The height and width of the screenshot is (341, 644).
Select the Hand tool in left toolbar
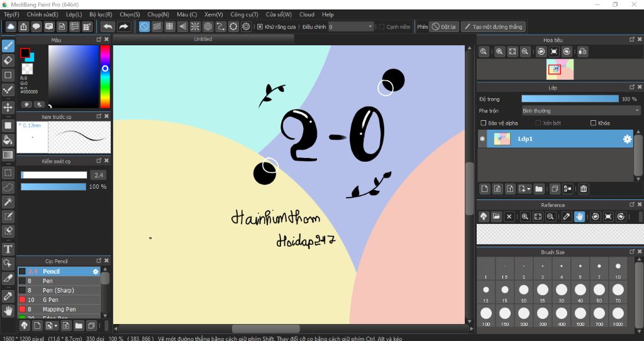tap(8, 311)
